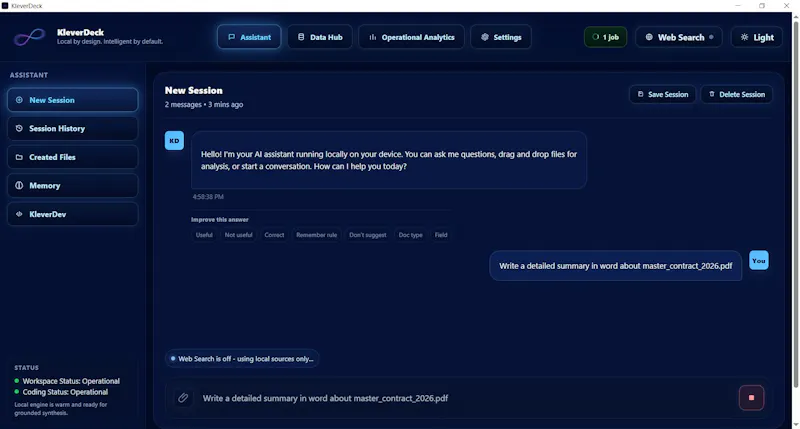View the 1 job indicator

click(x=605, y=37)
